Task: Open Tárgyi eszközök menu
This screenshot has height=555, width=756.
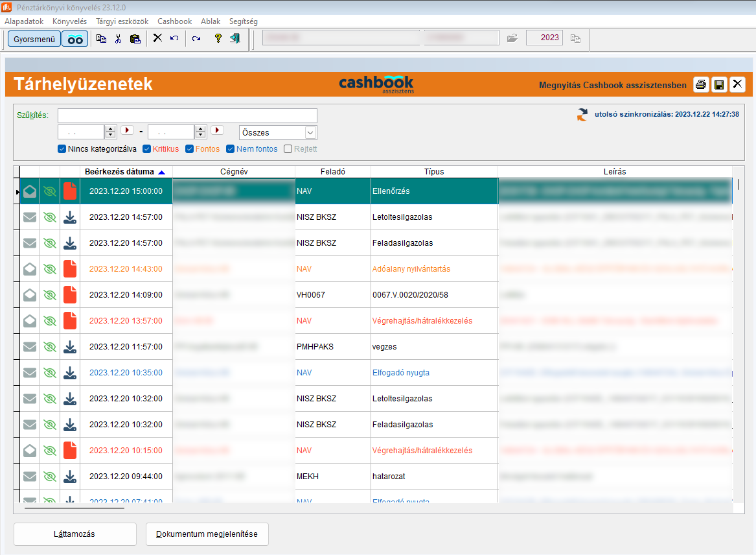Action: (122, 21)
